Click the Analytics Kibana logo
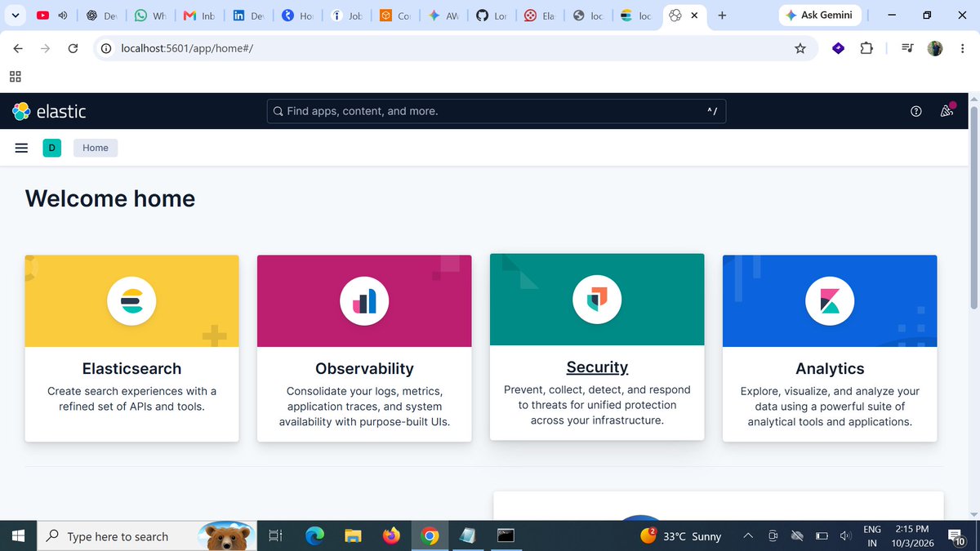This screenshot has width=980, height=551. pos(830,301)
